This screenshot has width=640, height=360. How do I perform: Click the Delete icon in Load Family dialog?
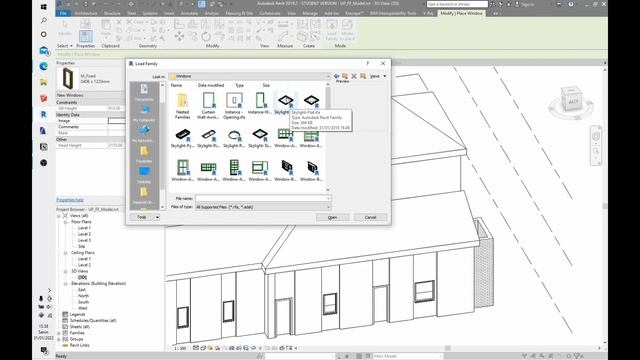pos(354,76)
